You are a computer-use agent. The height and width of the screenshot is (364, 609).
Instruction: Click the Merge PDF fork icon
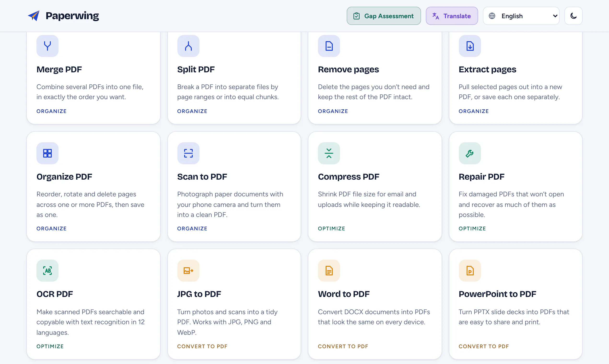47,46
